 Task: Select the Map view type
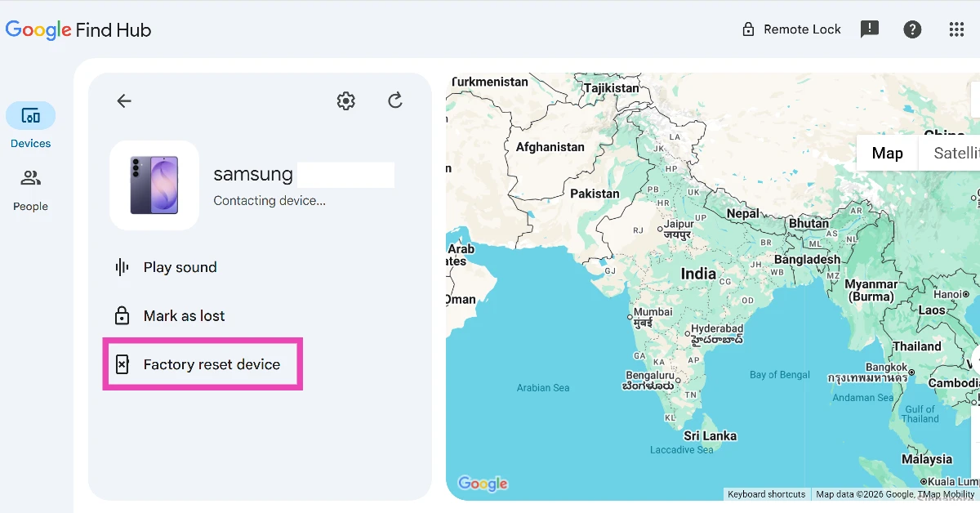click(x=887, y=154)
